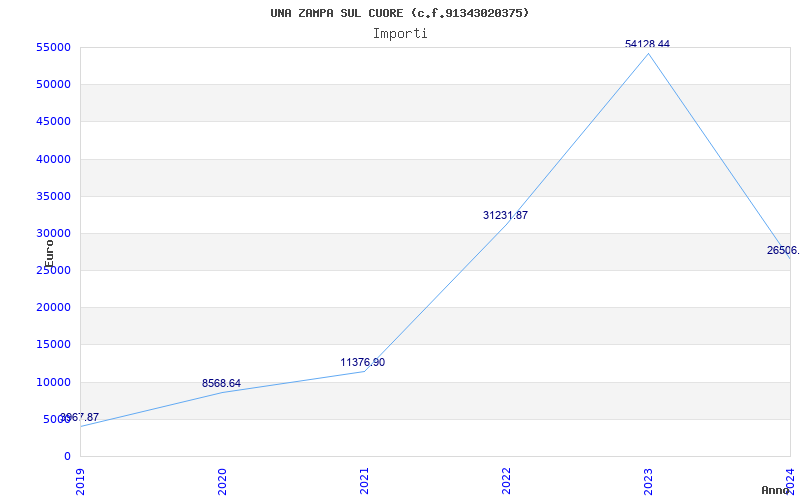Image resolution: width=800 pixels, height=500 pixels.
Task: Select the 11376.90 data label
Action: pyautogui.click(x=363, y=362)
